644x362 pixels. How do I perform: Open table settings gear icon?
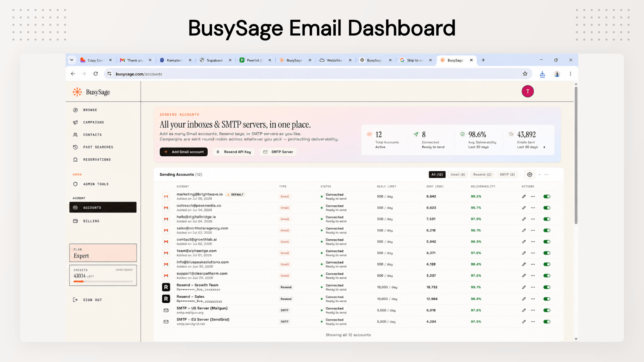click(x=530, y=175)
